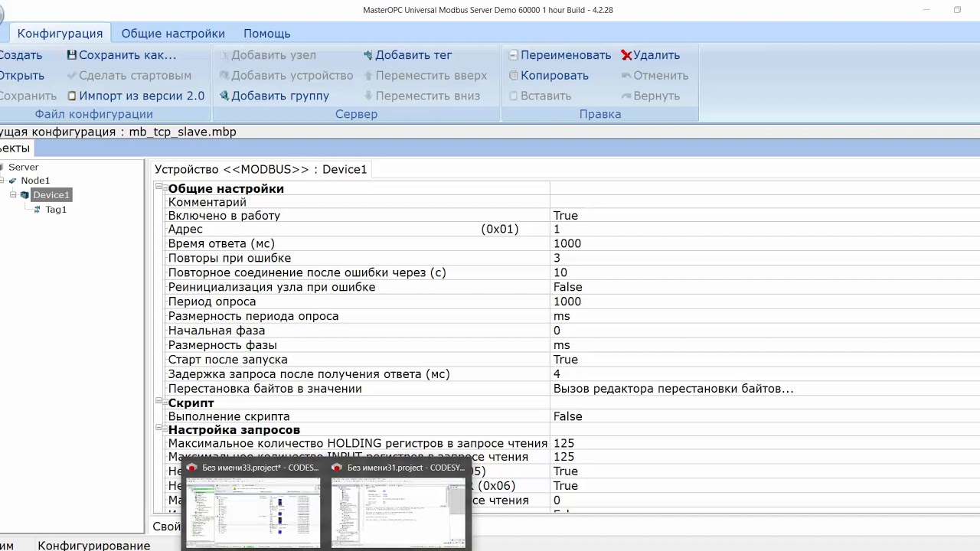
Task: Click the Повторы при ошибке value 3
Action: pyautogui.click(x=557, y=258)
